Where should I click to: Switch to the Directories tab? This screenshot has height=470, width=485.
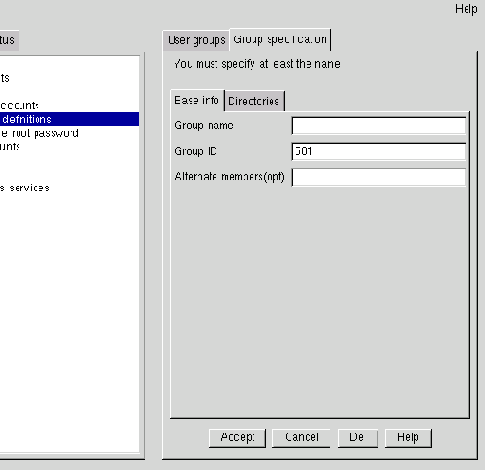click(x=254, y=101)
